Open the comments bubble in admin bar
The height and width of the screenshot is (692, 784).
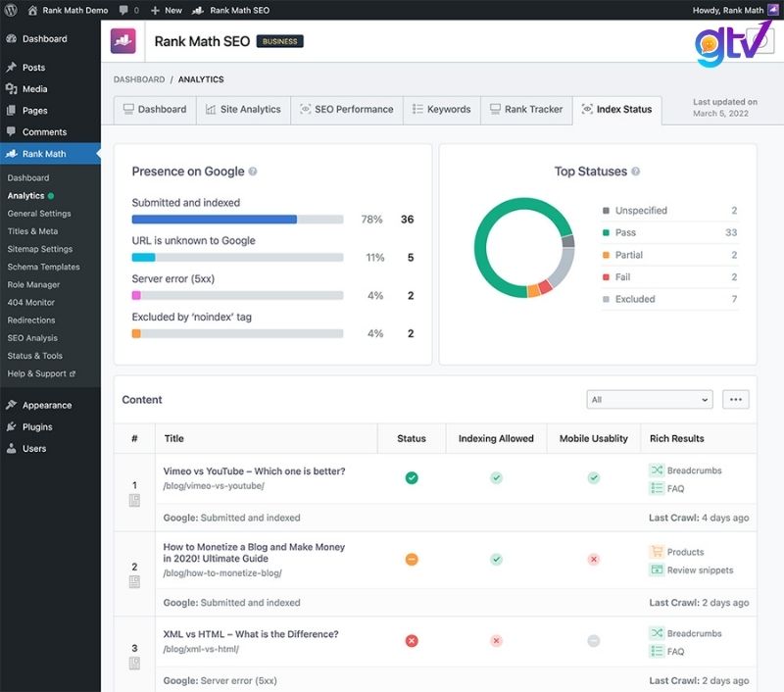(127, 10)
